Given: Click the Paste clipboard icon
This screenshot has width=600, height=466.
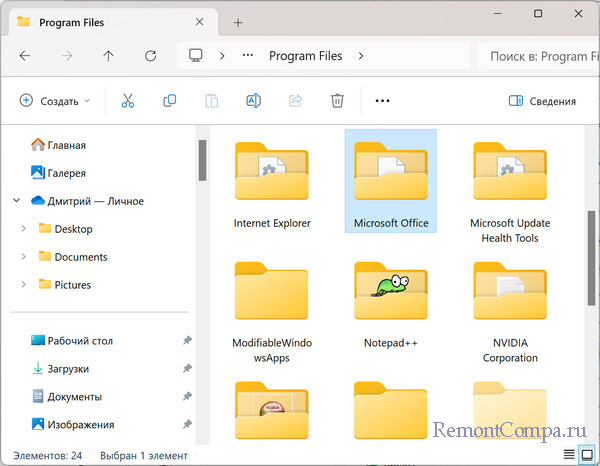Looking at the screenshot, I should click(212, 101).
